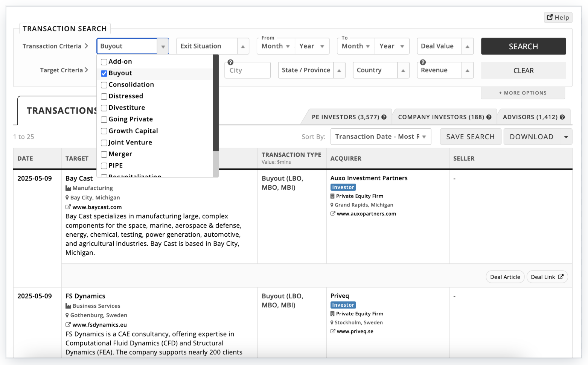
Task: Open the www.priveq.se website link
Action: [355, 331]
